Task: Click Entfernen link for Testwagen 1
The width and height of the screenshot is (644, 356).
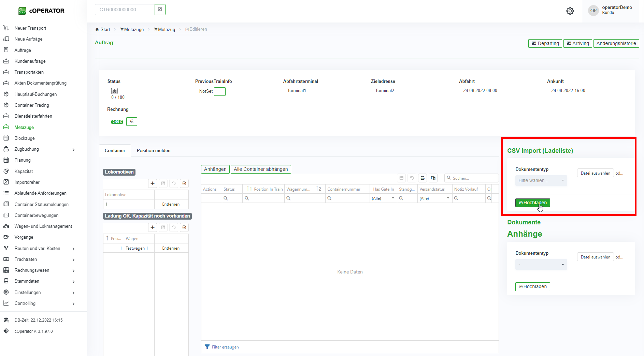Action: point(171,248)
